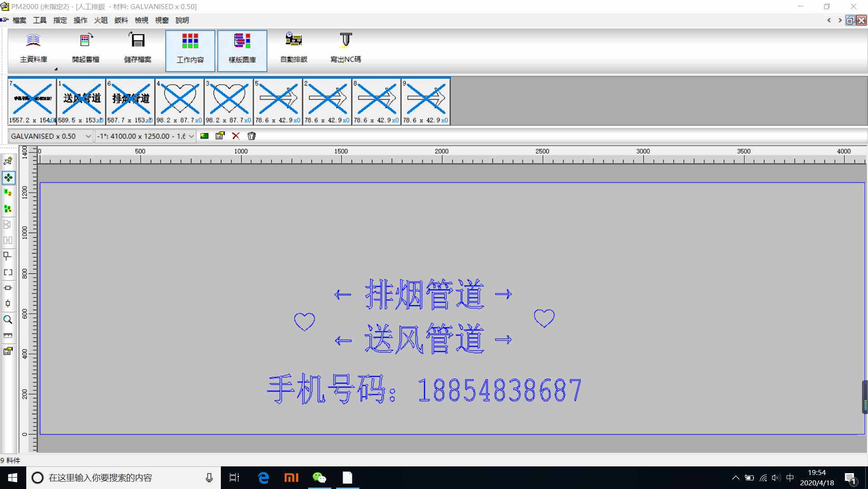Select arrow part thumbnail number 2
The image size is (868, 489).
[x=328, y=101]
